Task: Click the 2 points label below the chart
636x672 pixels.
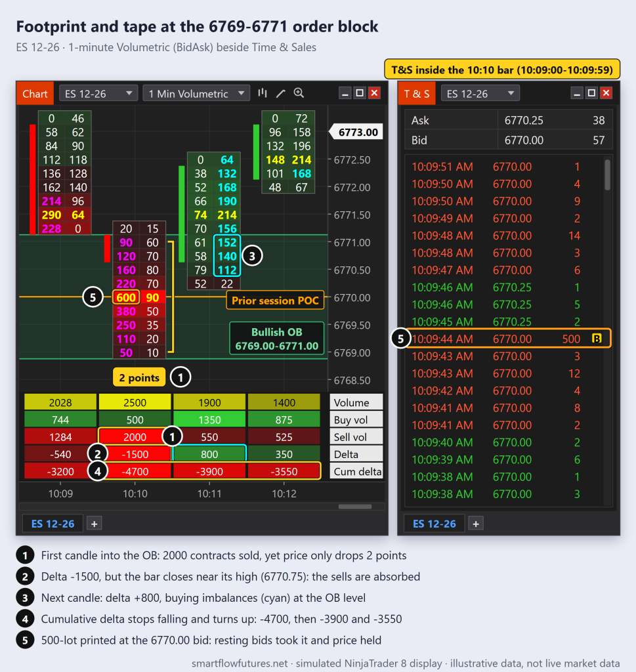Action: (x=139, y=377)
